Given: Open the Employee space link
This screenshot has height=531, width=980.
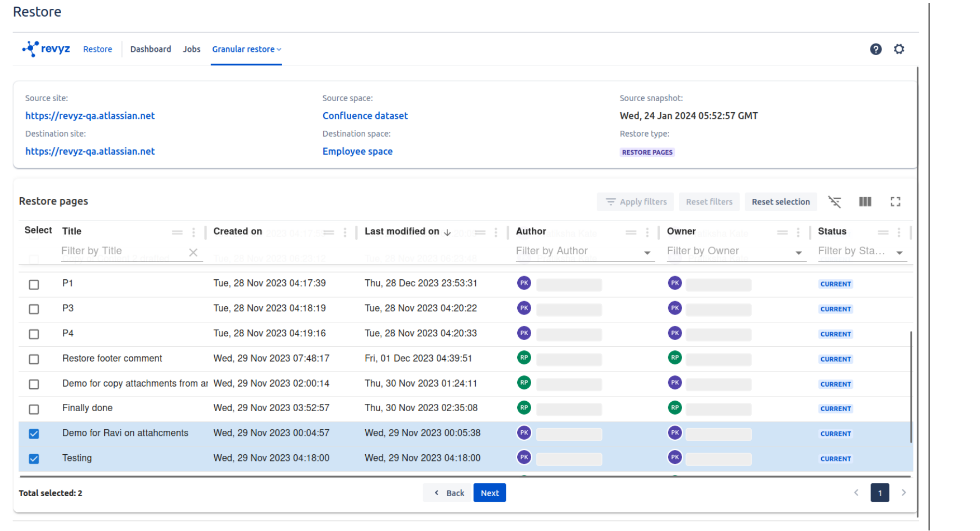Looking at the screenshot, I should [357, 152].
